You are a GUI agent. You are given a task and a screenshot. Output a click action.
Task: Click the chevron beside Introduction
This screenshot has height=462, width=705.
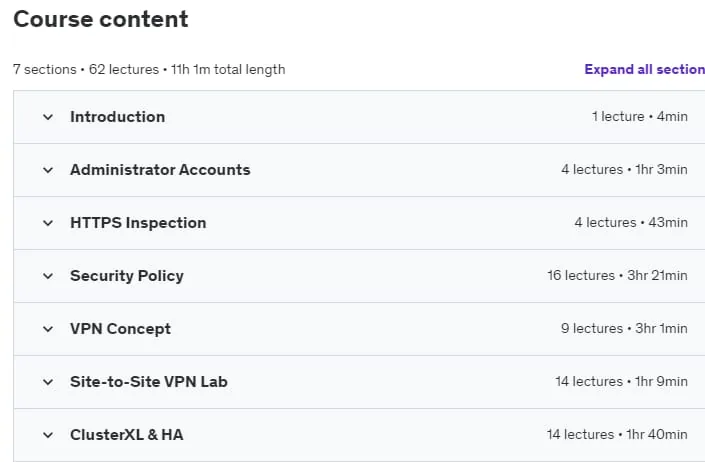(x=48, y=117)
